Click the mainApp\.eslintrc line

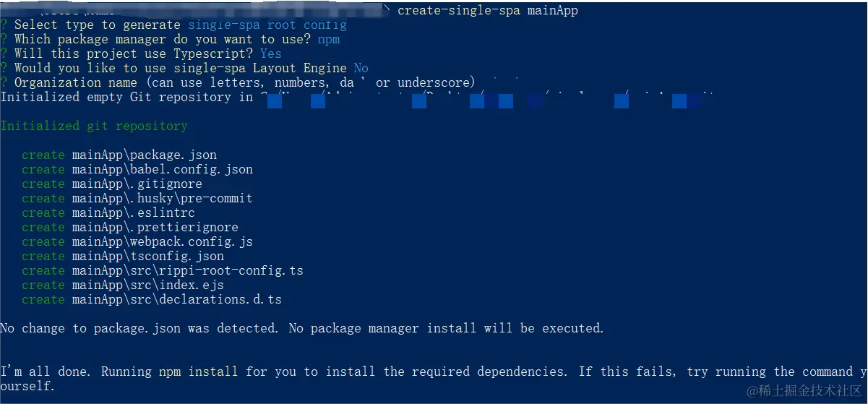[x=108, y=212]
